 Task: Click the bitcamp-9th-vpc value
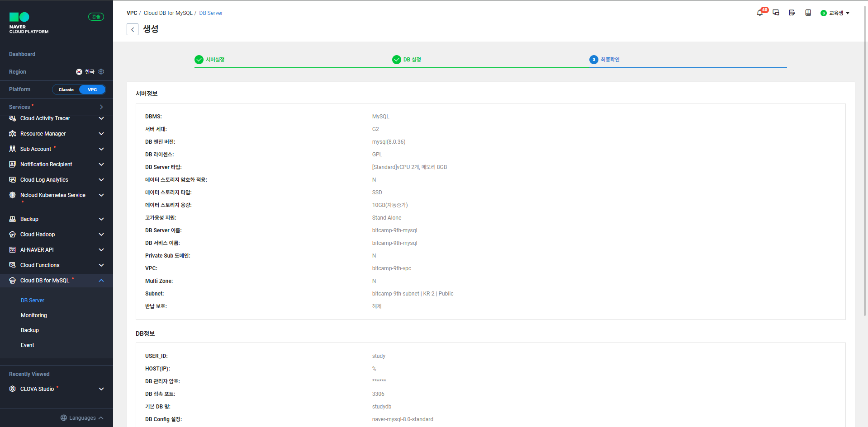pyautogui.click(x=392, y=268)
